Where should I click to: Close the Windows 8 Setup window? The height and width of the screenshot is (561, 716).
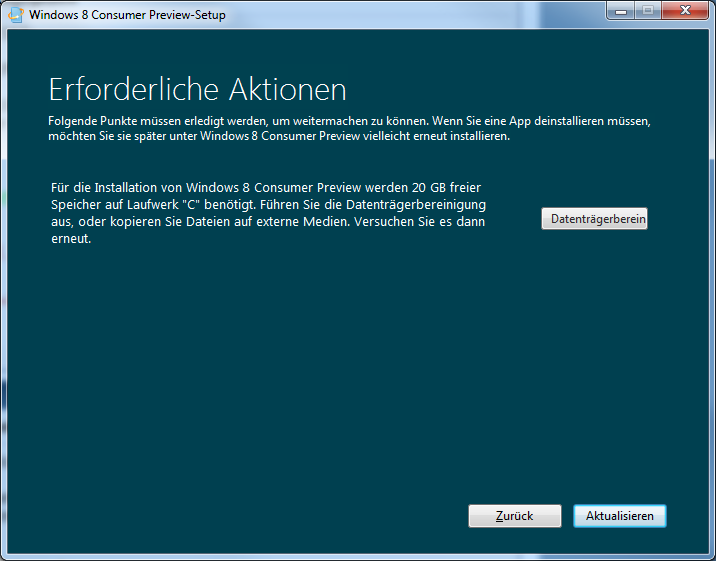(x=685, y=10)
